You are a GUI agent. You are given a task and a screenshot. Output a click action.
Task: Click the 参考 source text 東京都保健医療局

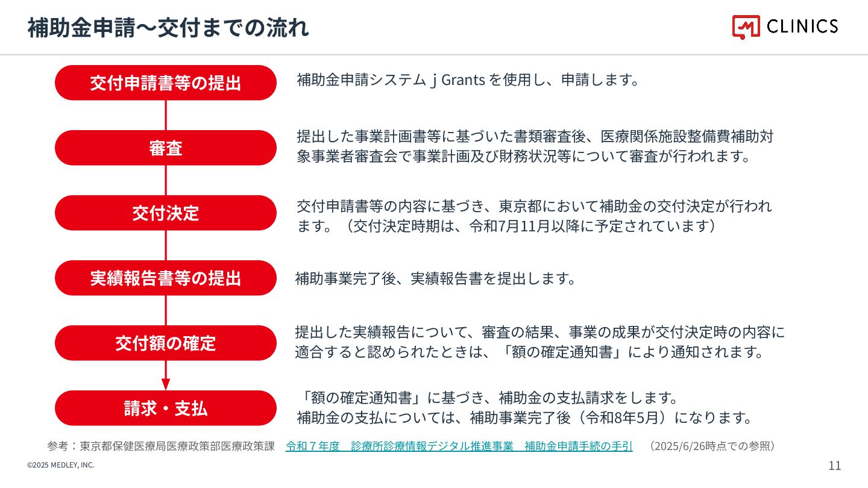[160, 446]
